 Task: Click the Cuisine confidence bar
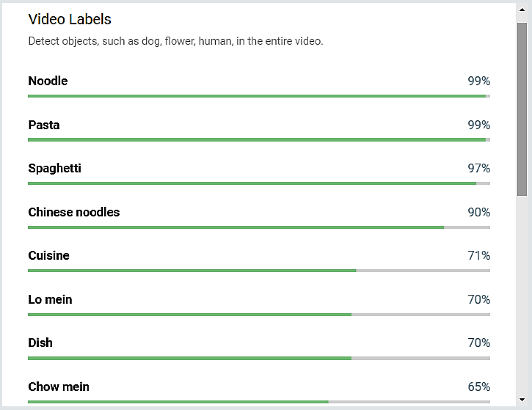[x=259, y=270]
